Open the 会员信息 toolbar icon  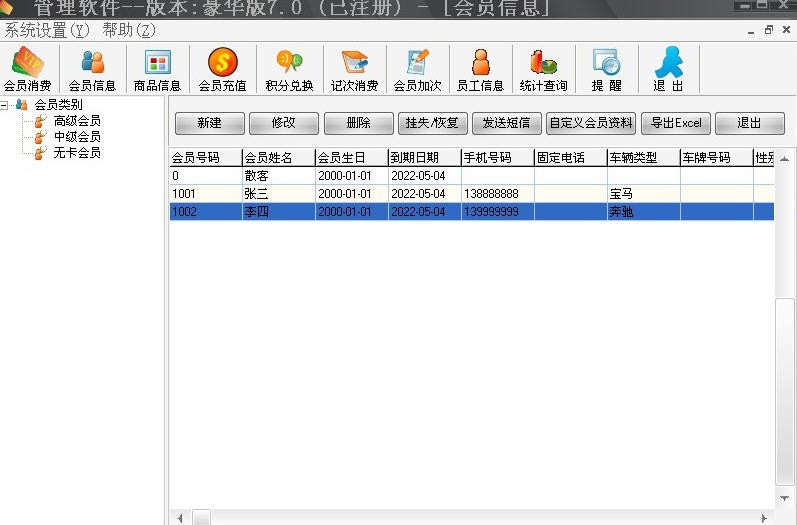coord(93,62)
